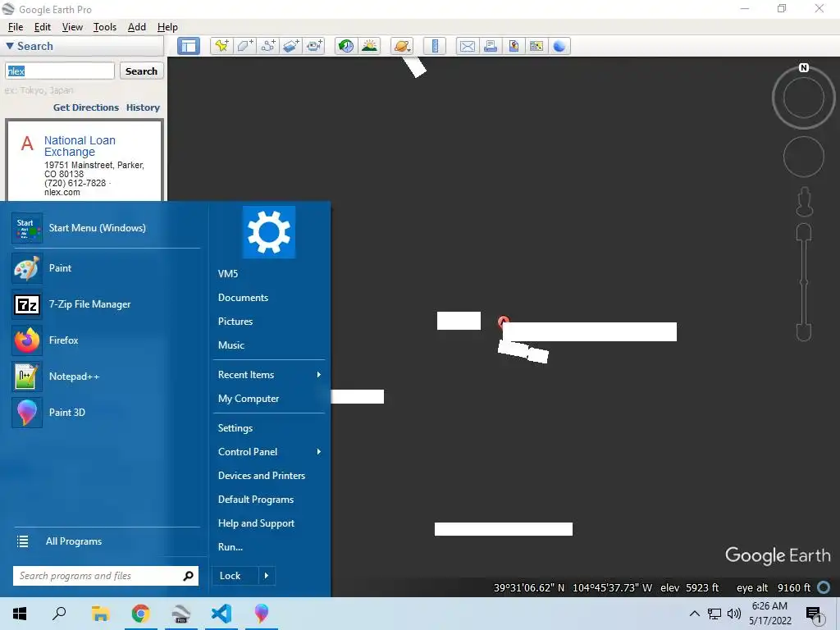Click the Print icon in toolbar
This screenshot has height=630, width=840.
(x=491, y=46)
